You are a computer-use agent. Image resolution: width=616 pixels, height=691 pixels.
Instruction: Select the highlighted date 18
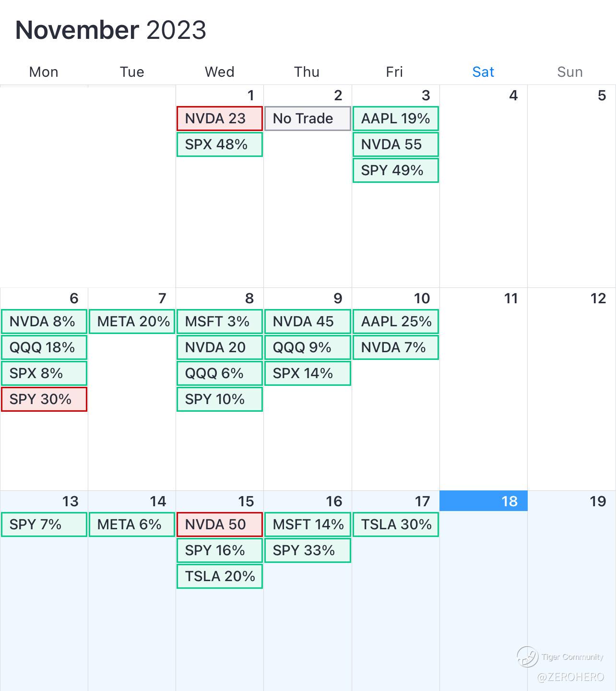pyautogui.click(x=484, y=501)
